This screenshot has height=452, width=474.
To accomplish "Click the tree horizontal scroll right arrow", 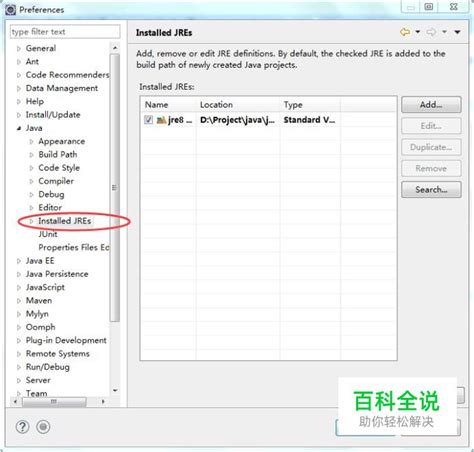I will [103, 402].
